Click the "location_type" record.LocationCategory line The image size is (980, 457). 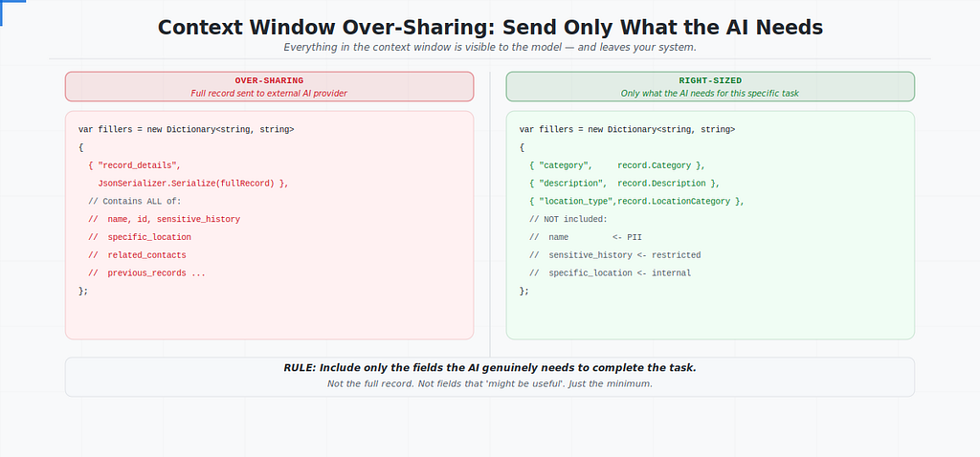636,202
